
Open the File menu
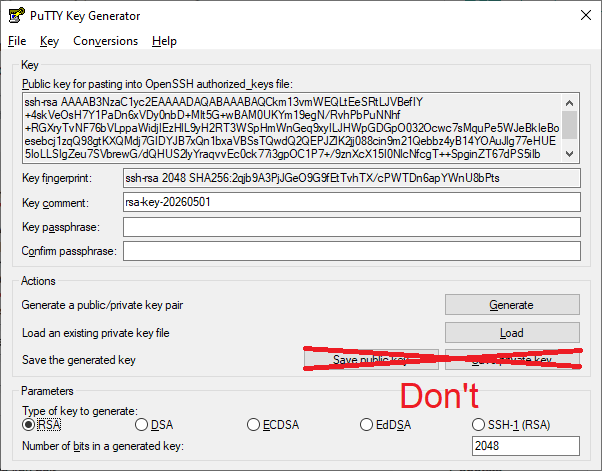click(x=17, y=41)
